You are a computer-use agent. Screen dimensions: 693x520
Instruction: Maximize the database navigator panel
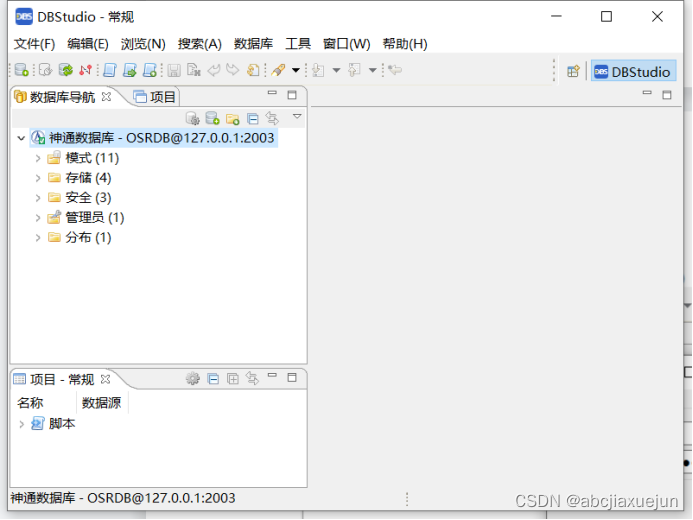click(292, 95)
